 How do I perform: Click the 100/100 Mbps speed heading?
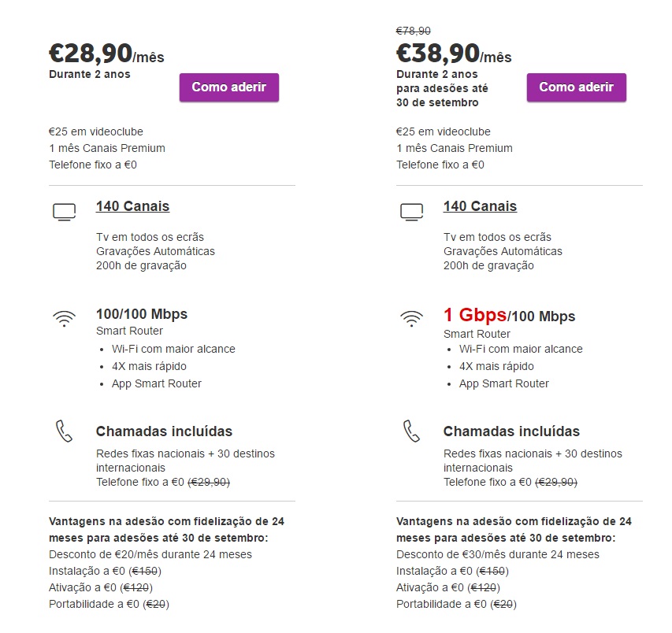click(142, 314)
